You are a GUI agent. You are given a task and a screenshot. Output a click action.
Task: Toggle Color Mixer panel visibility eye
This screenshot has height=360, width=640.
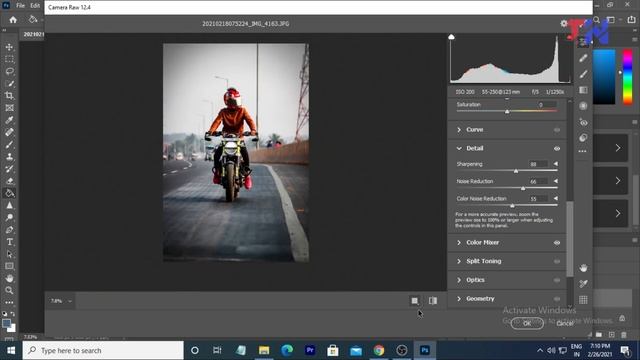(x=557, y=243)
